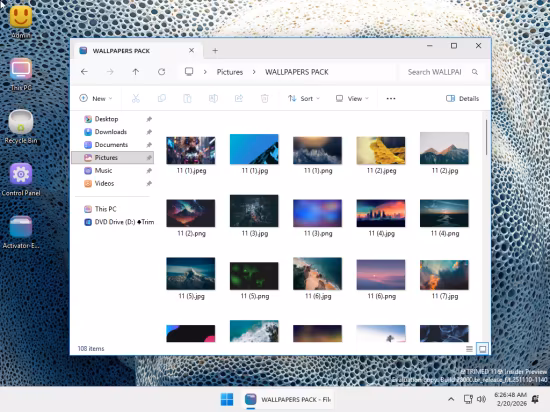Click the Paste toolbar icon
The width and height of the screenshot is (550, 412).
click(x=187, y=99)
